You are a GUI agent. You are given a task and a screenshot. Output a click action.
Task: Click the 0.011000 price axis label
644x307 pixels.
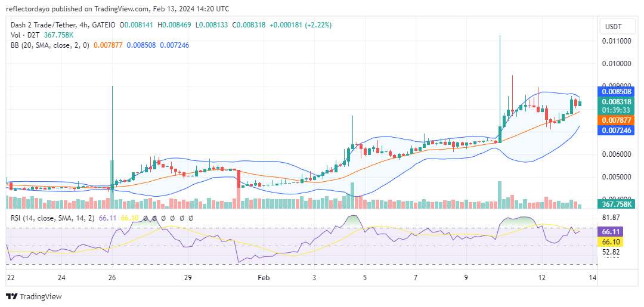click(x=615, y=41)
